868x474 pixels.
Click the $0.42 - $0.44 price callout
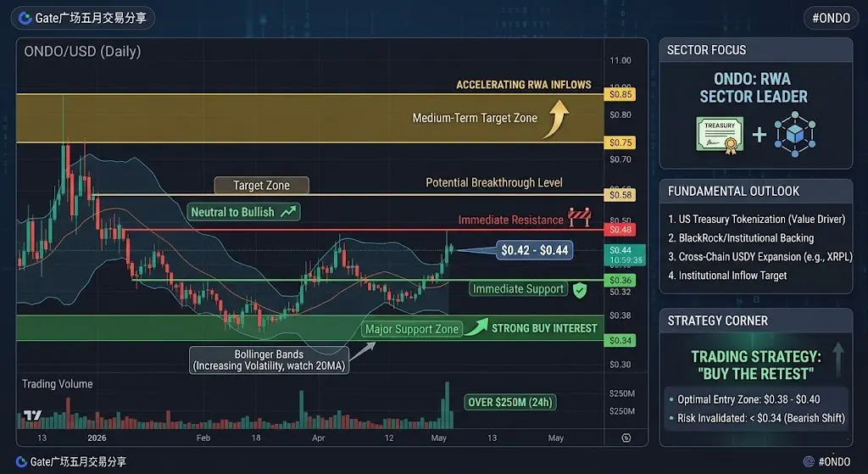[x=534, y=250]
